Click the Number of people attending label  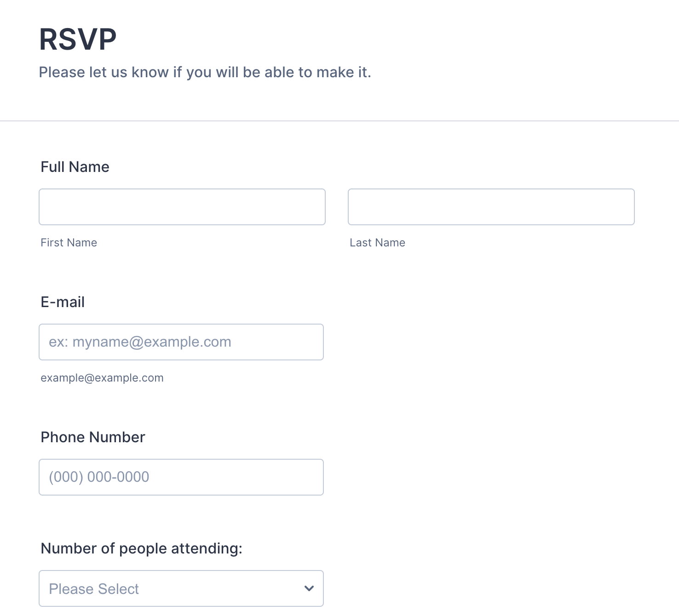[141, 548]
